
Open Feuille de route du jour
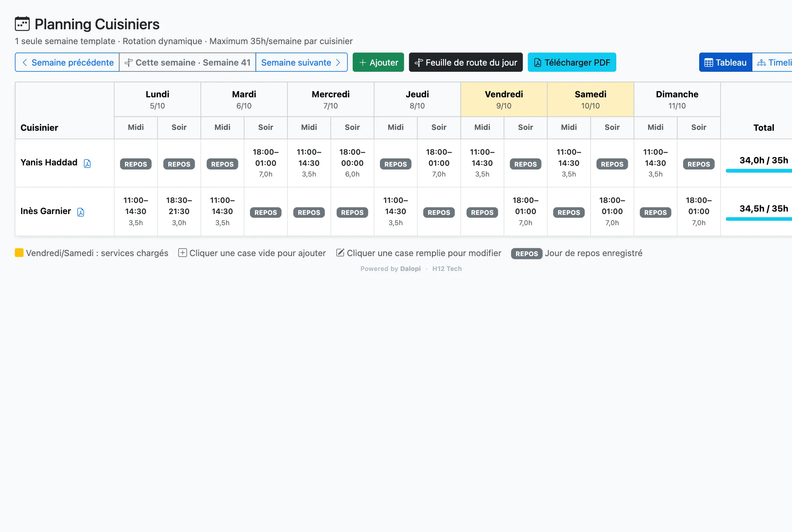pos(466,62)
